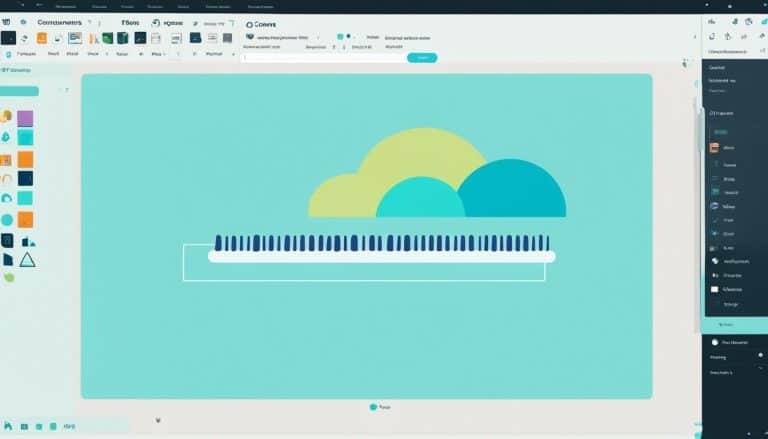Image resolution: width=768 pixels, height=439 pixels.
Task: Toggle the dark blue dot beside the teal checkbox
Action: coord(349,37)
